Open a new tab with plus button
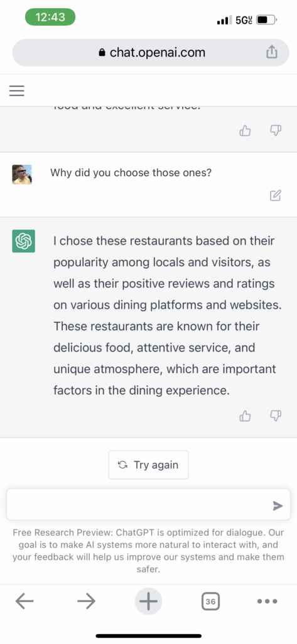The image size is (297, 644). (148, 602)
